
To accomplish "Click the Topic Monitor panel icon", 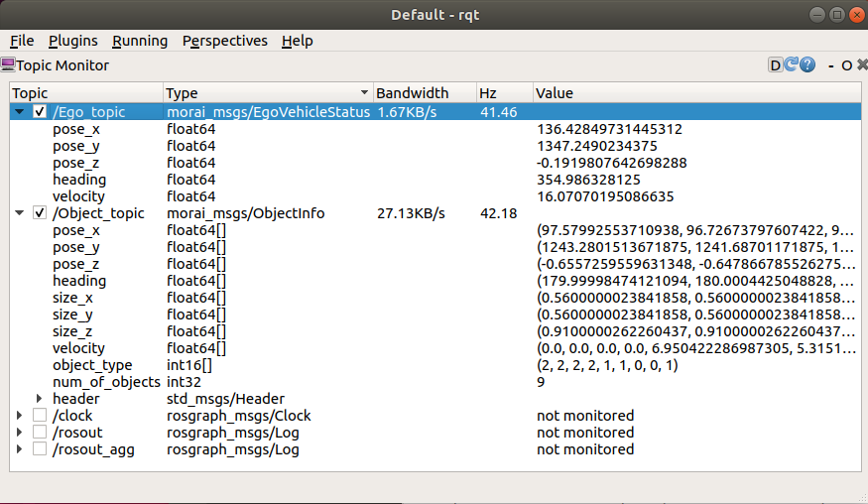I will point(7,65).
